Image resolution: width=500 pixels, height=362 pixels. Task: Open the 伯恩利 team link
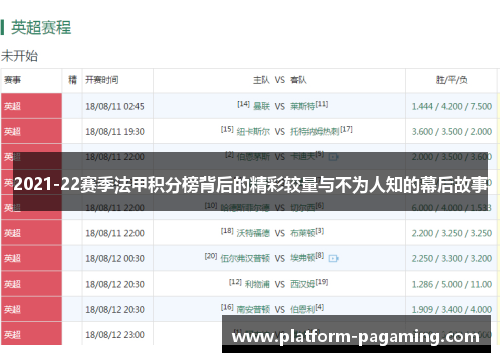302,310
